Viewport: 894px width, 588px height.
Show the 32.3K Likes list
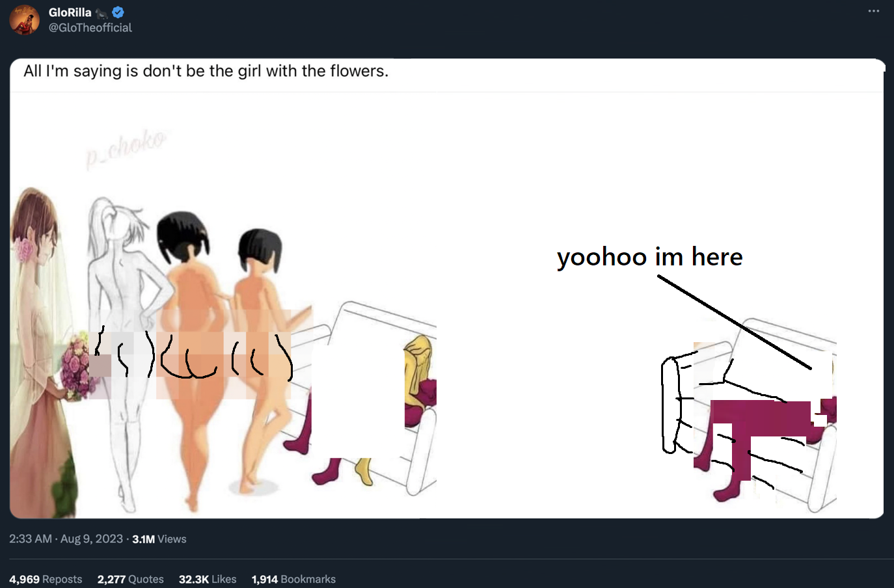(x=208, y=579)
